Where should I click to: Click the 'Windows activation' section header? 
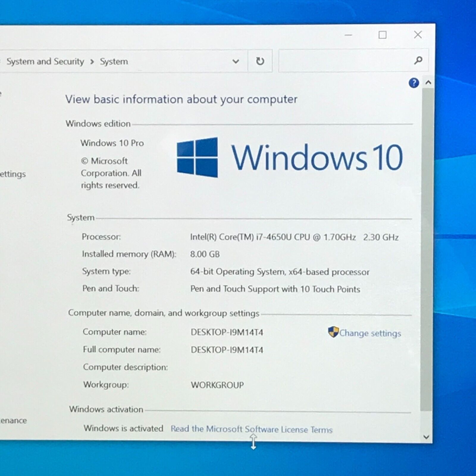[106, 409]
